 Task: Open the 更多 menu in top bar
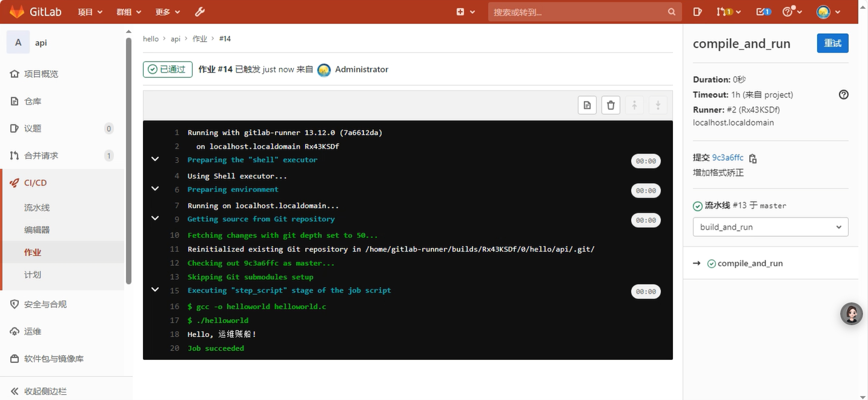[x=167, y=12]
